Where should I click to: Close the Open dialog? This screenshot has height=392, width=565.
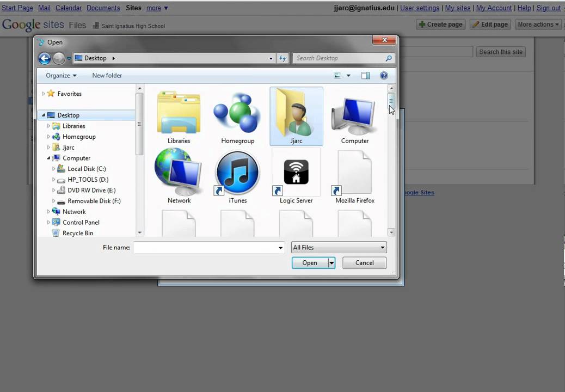coord(384,40)
